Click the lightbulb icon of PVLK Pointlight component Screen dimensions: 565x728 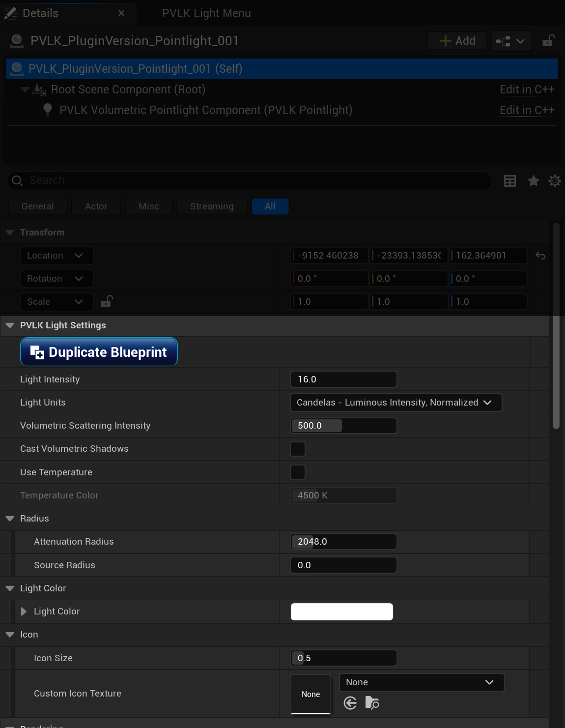pos(48,110)
